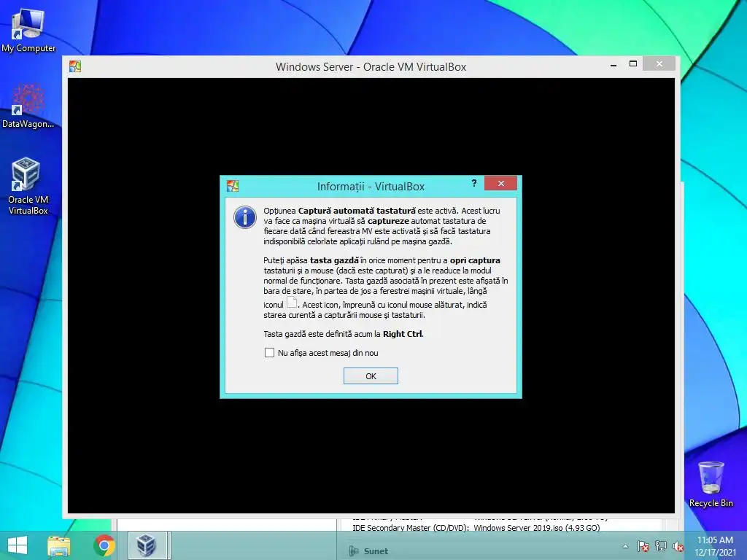Click 'IDE Secondary Master (CD/DVD):' text
Image resolution: width=747 pixels, height=560 pixels.
[411, 528]
